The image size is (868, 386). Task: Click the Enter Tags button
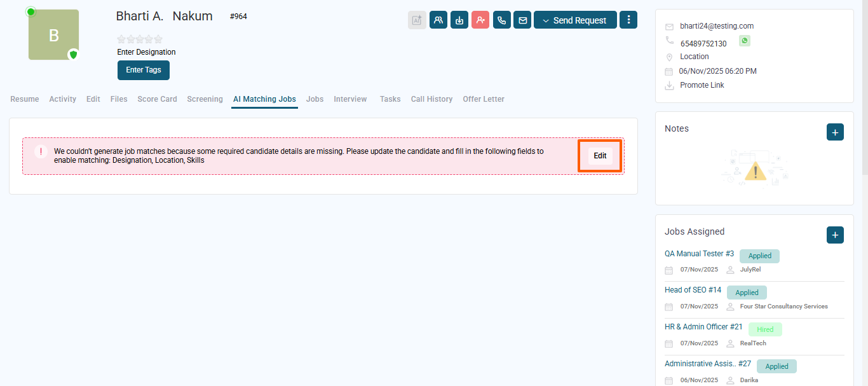coord(144,70)
